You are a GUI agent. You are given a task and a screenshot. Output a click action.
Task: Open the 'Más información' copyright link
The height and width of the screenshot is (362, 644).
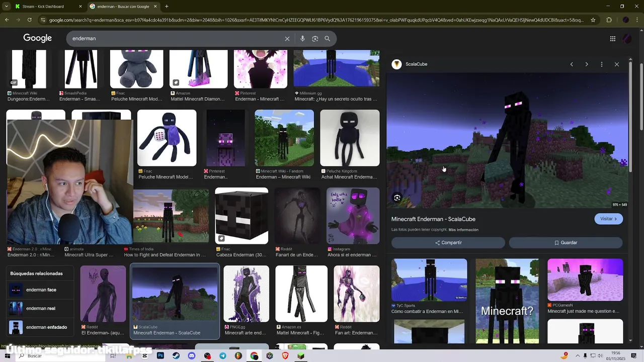463,230
